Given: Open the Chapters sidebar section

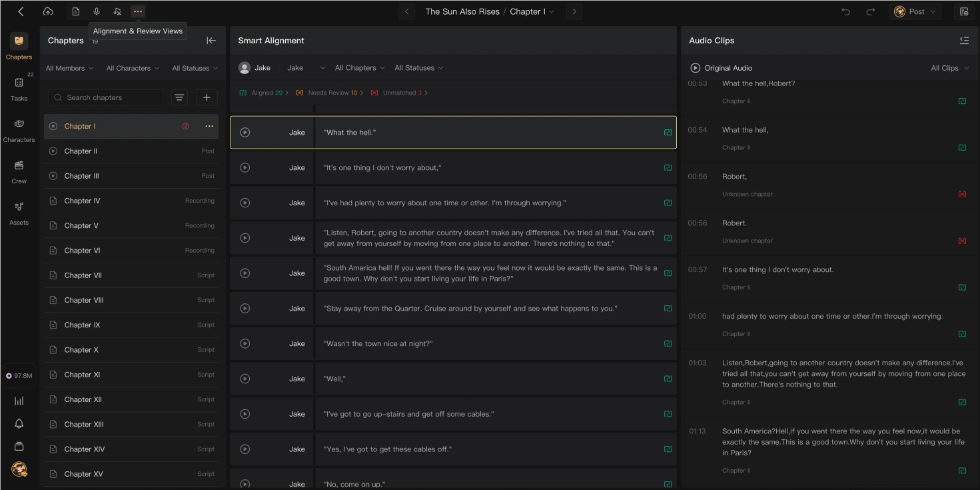Looking at the screenshot, I should click(19, 47).
